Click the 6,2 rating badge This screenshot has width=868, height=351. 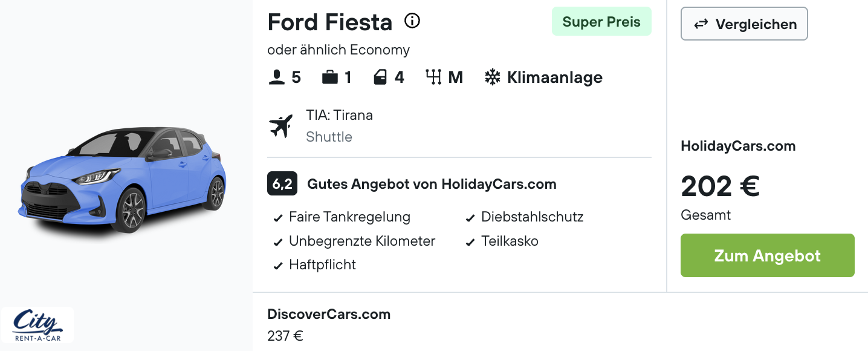[x=282, y=184]
